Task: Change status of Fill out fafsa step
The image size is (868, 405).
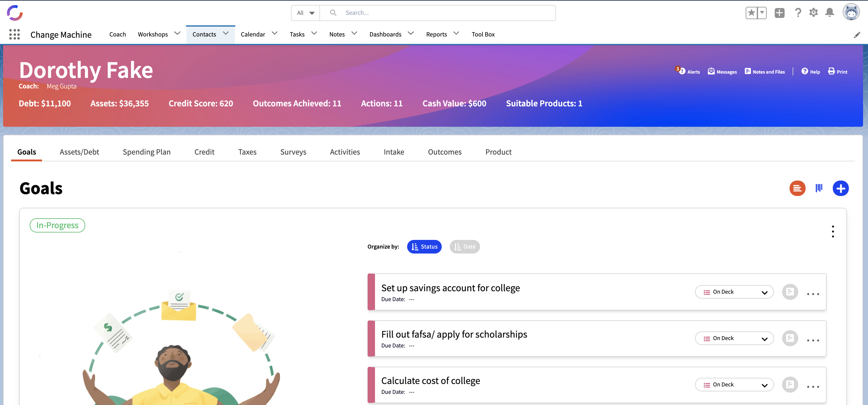Action: pos(734,338)
